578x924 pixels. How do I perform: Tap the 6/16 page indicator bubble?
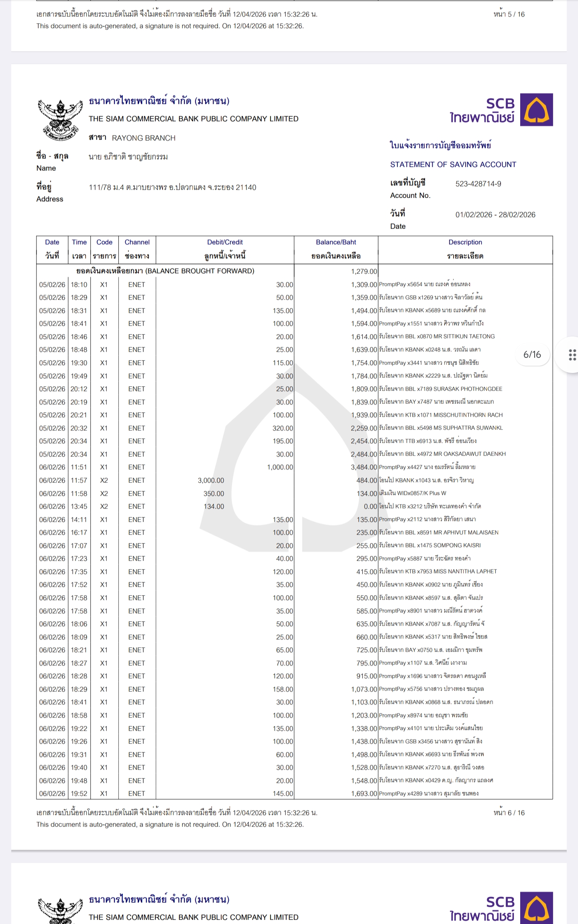532,355
